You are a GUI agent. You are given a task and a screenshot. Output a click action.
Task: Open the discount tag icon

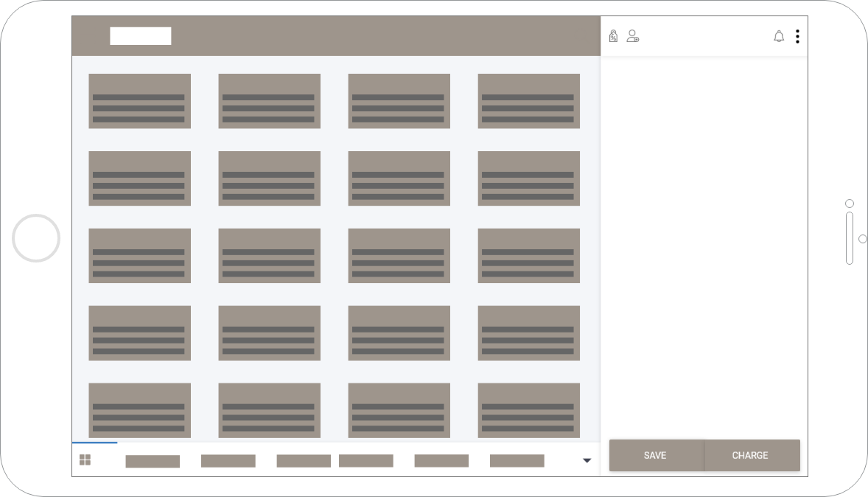[x=613, y=36]
